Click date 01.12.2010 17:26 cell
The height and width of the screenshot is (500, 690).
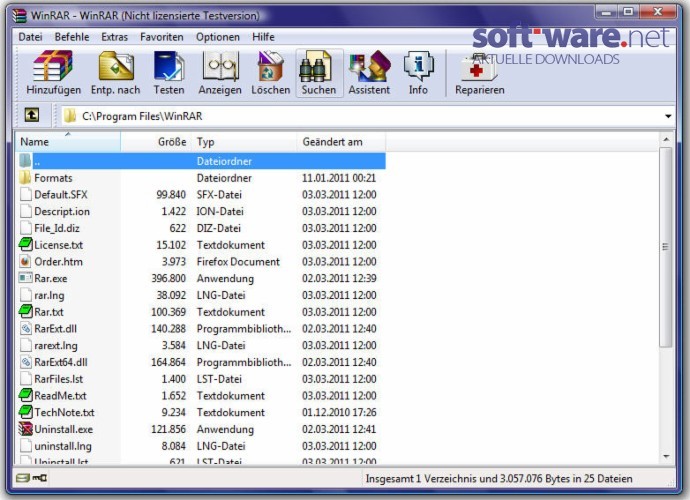coord(339,412)
